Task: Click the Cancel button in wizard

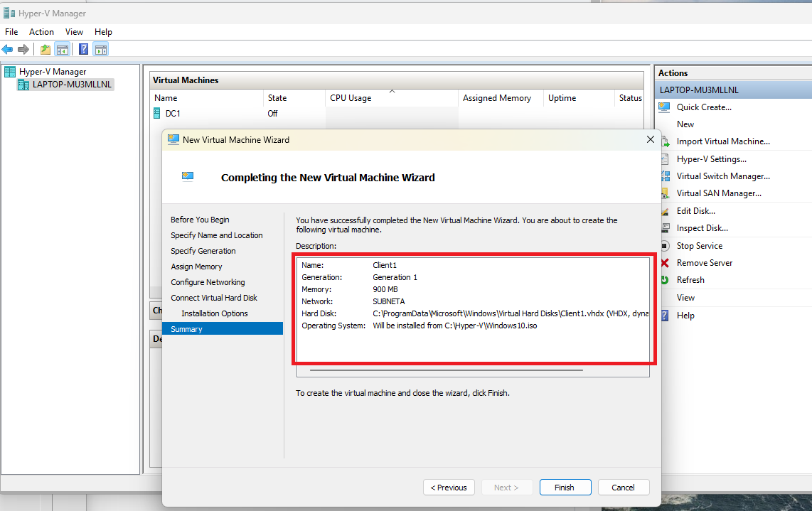Action: (623, 487)
